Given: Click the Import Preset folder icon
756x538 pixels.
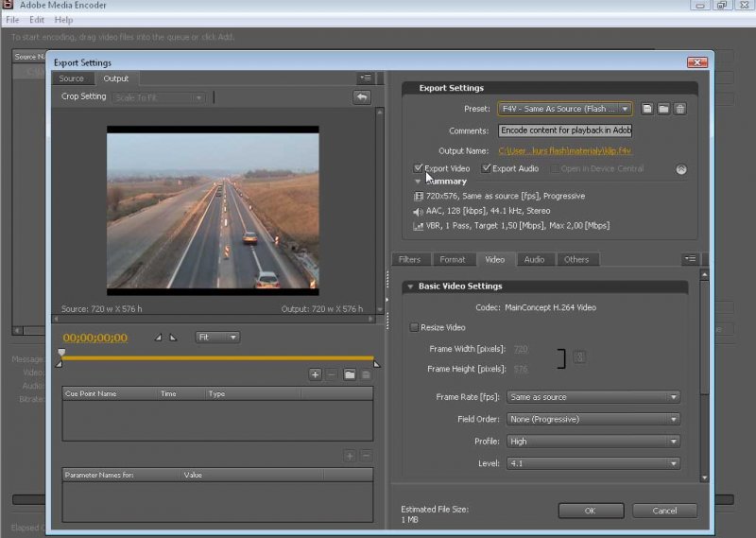Looking at the screenshot, I should click(663, 109).
